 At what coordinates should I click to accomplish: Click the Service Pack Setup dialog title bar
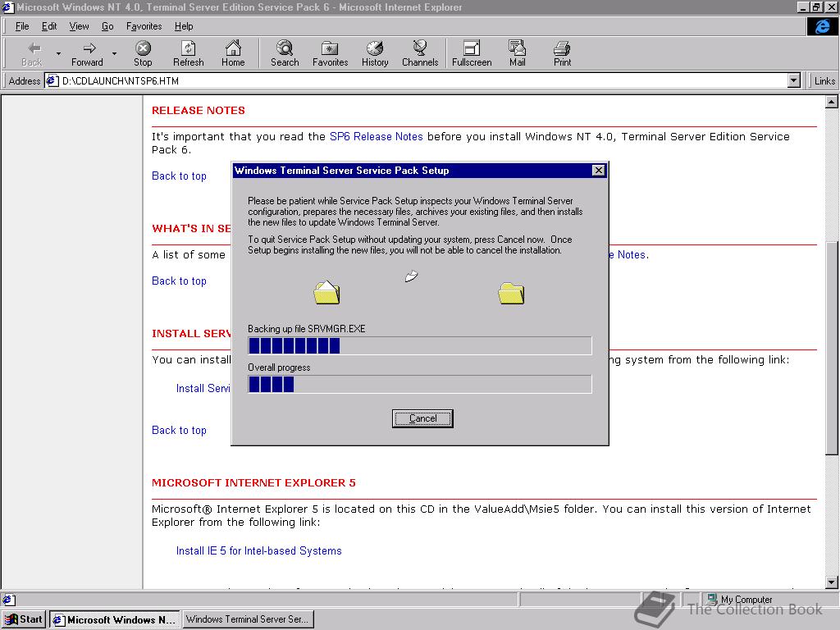coord(420,171)
